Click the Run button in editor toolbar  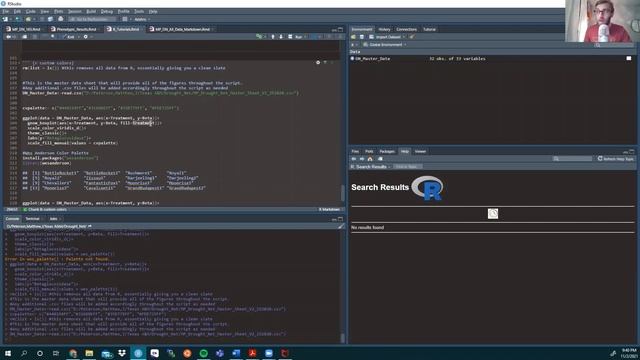pos(296,37)
